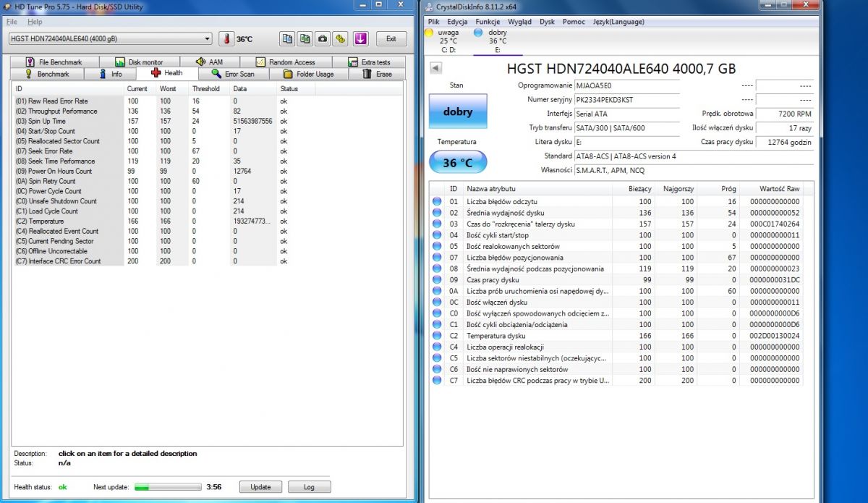Click the blue 'dobry' health status button
The image size is (868, 503).
(x=458, y=111)
